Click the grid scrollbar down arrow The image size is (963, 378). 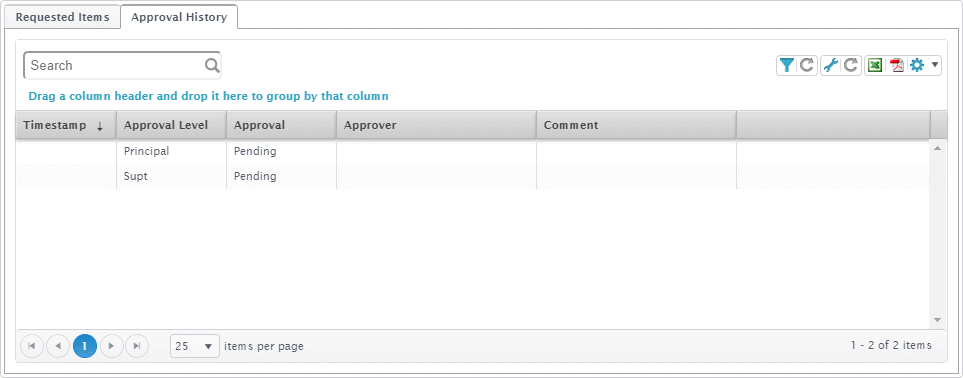click(x=937, y=320)
